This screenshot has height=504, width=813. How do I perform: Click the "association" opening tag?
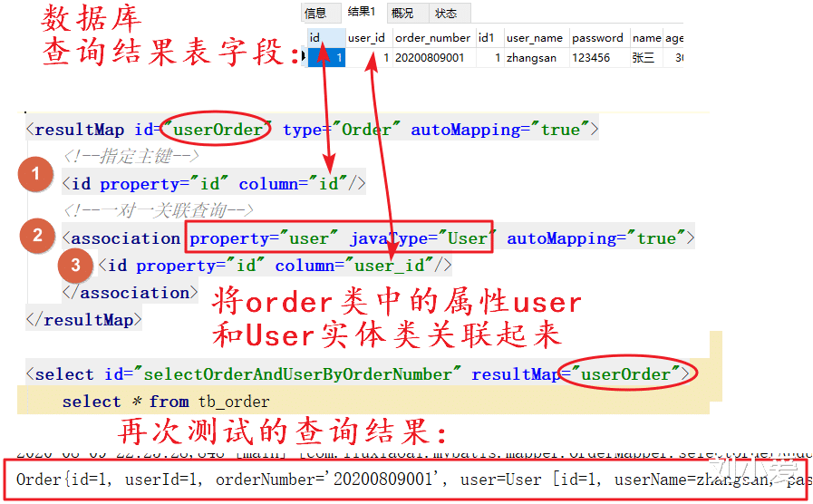coord(121,238)
